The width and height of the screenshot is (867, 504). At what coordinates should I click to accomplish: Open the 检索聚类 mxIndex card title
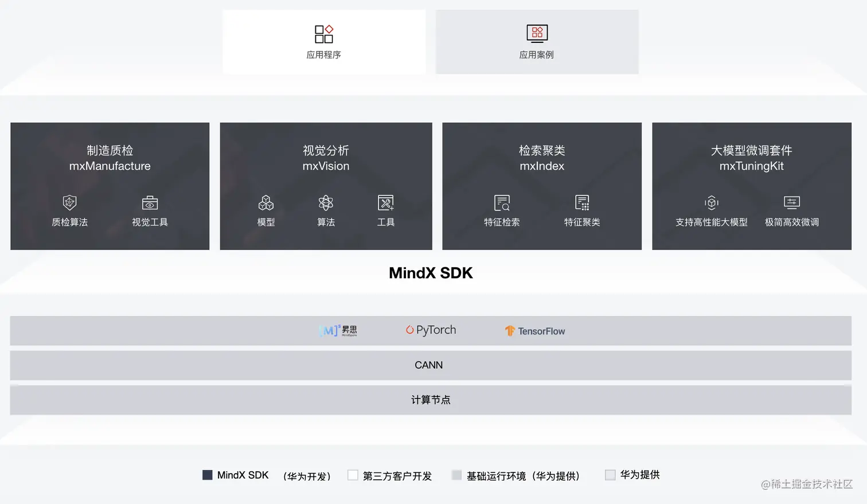tap(542, 158)
